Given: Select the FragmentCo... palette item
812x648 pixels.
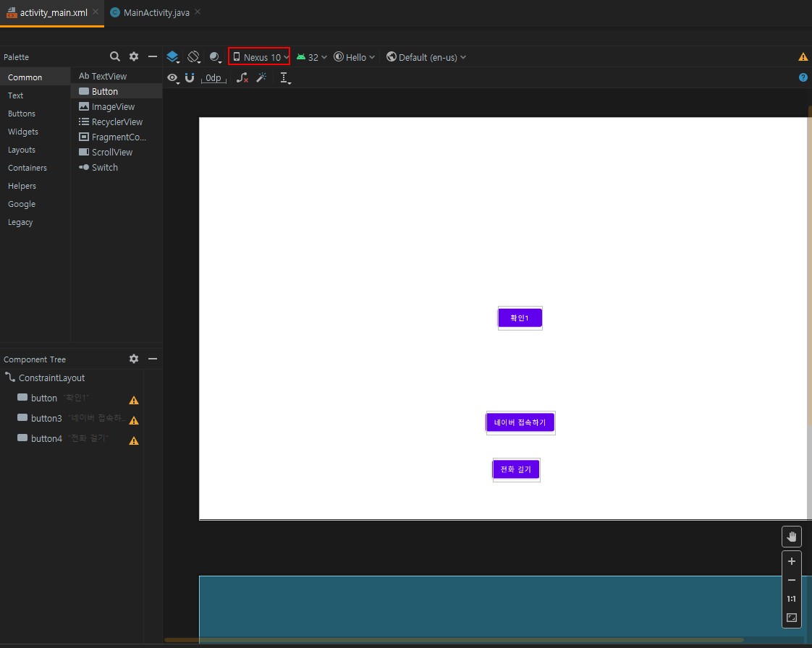Looking at the screenshot, I should [x=117, y=137].
